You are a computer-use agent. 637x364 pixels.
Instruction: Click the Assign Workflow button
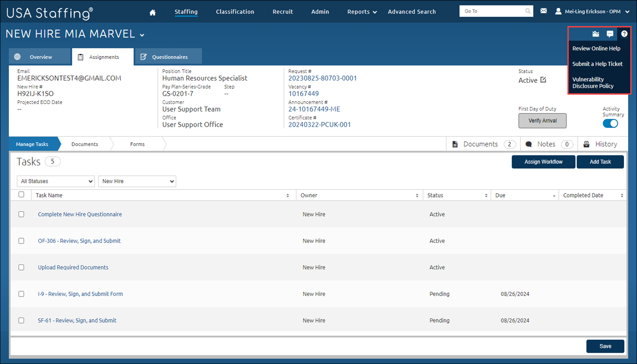pyautogui.click(x=543, y=162)
